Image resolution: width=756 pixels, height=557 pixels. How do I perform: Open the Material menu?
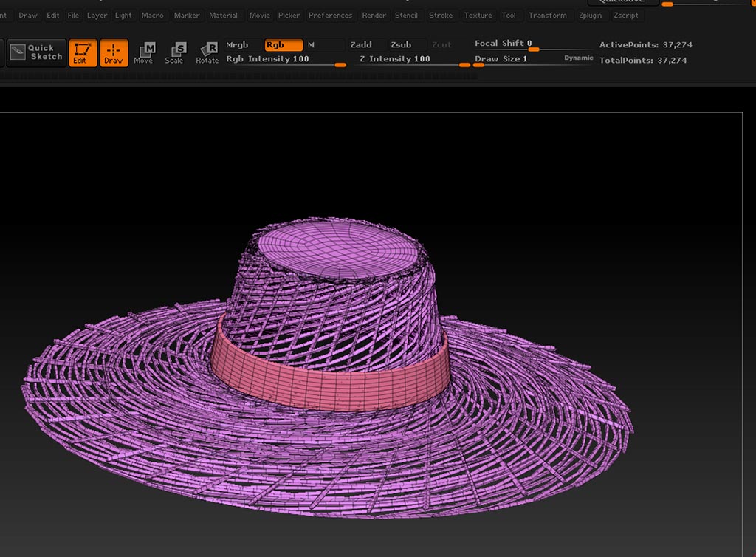pos(223,16)
